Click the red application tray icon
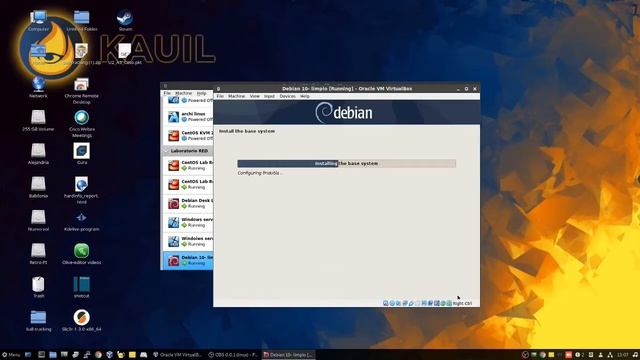This screenshot has height=360, width=640. point(568,355)
